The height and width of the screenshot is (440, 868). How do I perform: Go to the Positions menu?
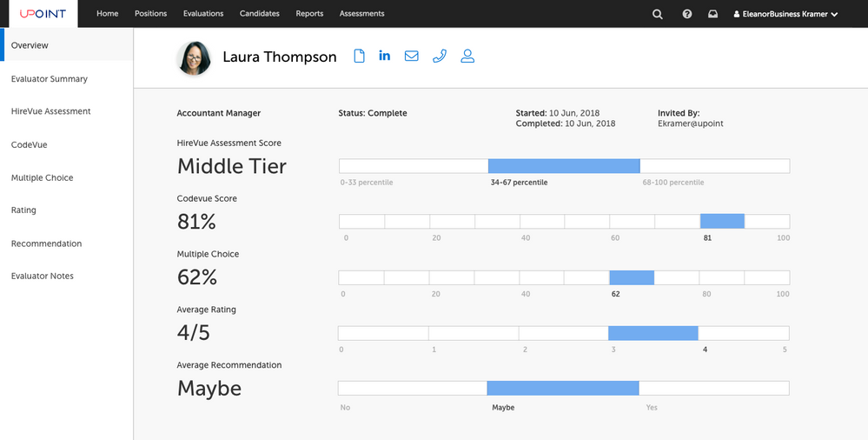pos(151,14)
